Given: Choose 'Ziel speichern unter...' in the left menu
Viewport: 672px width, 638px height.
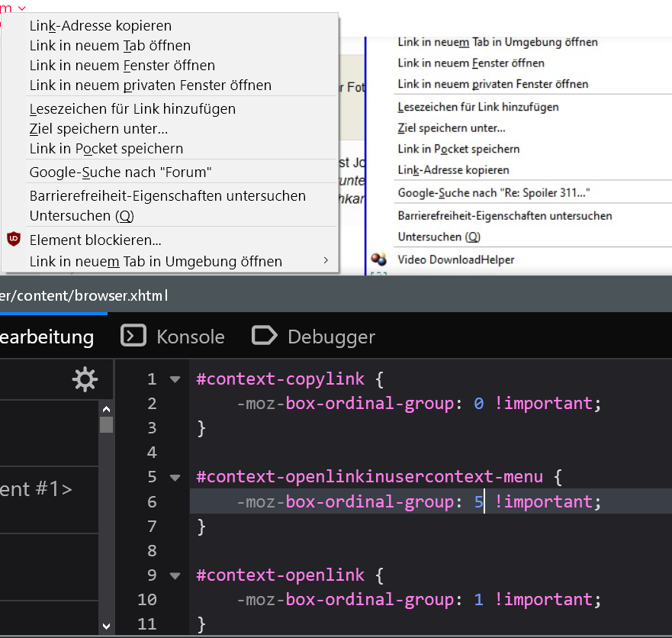Looking at the screenshot, I should coord(98,129).
